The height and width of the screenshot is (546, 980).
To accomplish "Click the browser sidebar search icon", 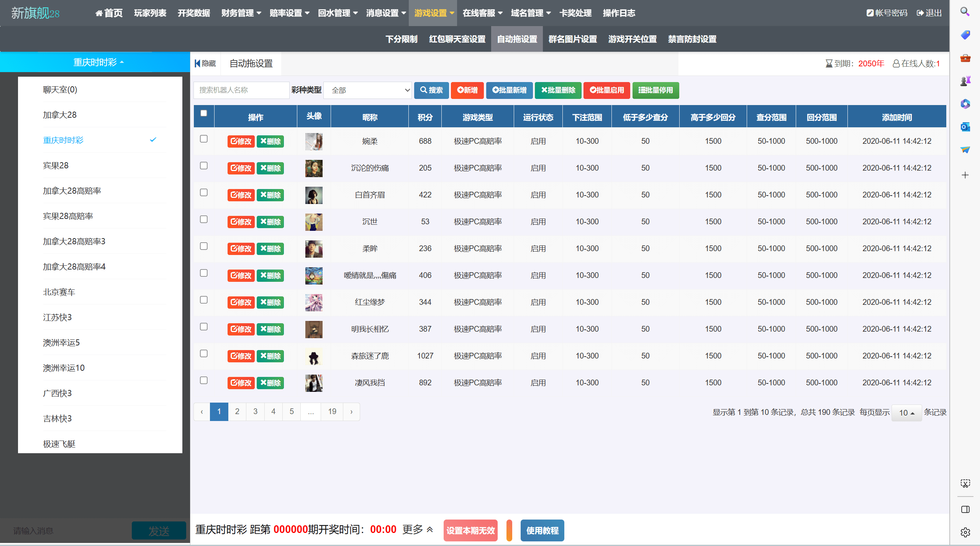I will (x=965, y=12).
